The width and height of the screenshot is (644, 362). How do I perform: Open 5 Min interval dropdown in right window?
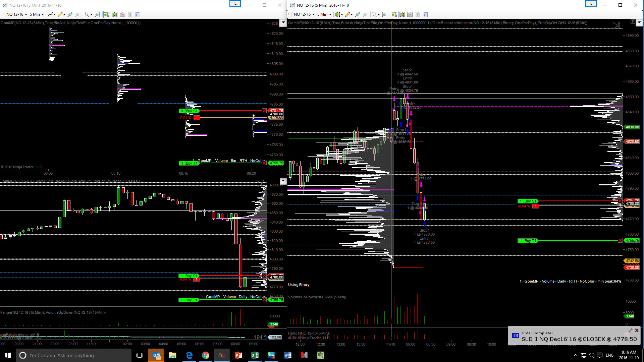[x=324, y=14]
